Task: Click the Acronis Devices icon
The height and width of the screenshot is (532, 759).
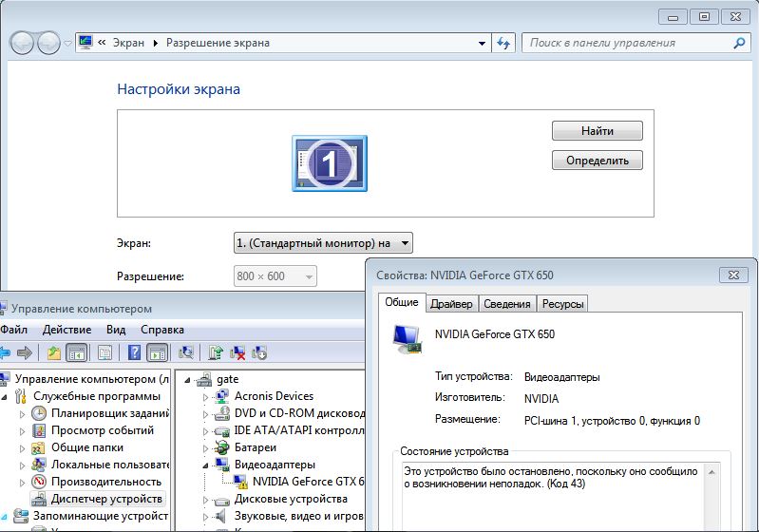Action: (221, 396)
